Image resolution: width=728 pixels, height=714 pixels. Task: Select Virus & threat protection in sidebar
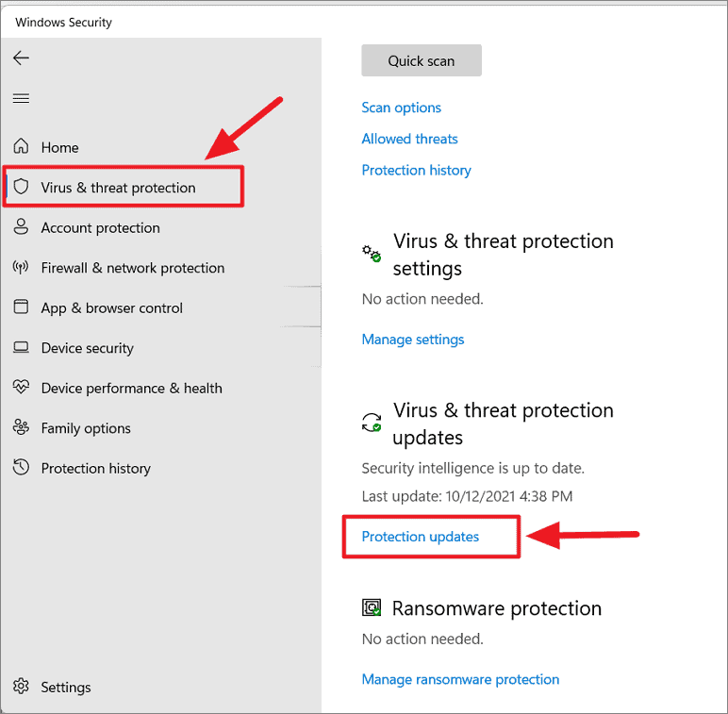(x=119, y=188)
